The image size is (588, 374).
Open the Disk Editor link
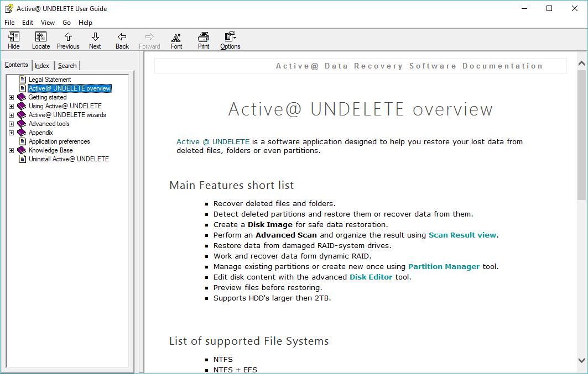pos(371,277)
